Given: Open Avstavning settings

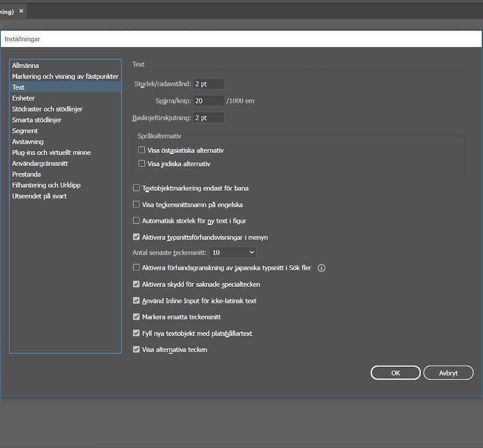Looking at the screenshot, I should [x=65, y=142].
